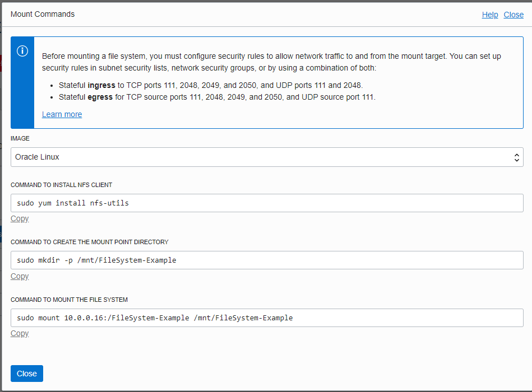Click the IMAGE field label
The width and height of the screenshot is (532, 392).
pyautogui.click(x=20, y=138)
